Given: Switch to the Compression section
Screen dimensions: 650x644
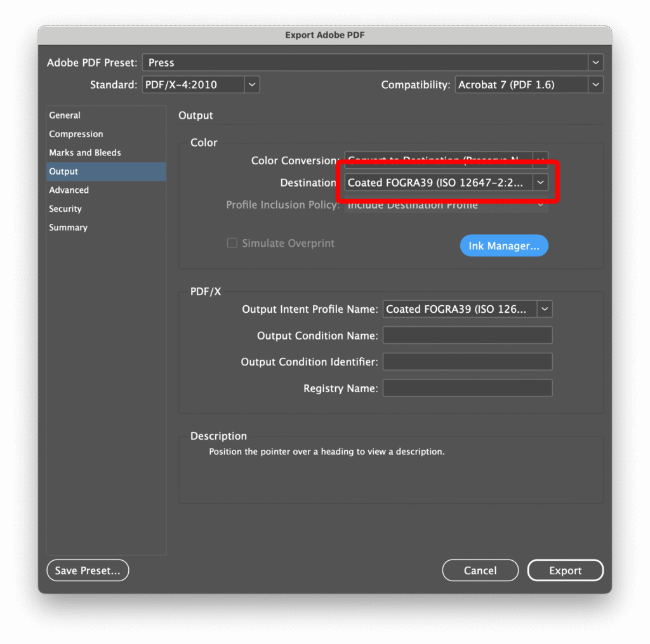Looking at the screenshot, I should [76, 134].
